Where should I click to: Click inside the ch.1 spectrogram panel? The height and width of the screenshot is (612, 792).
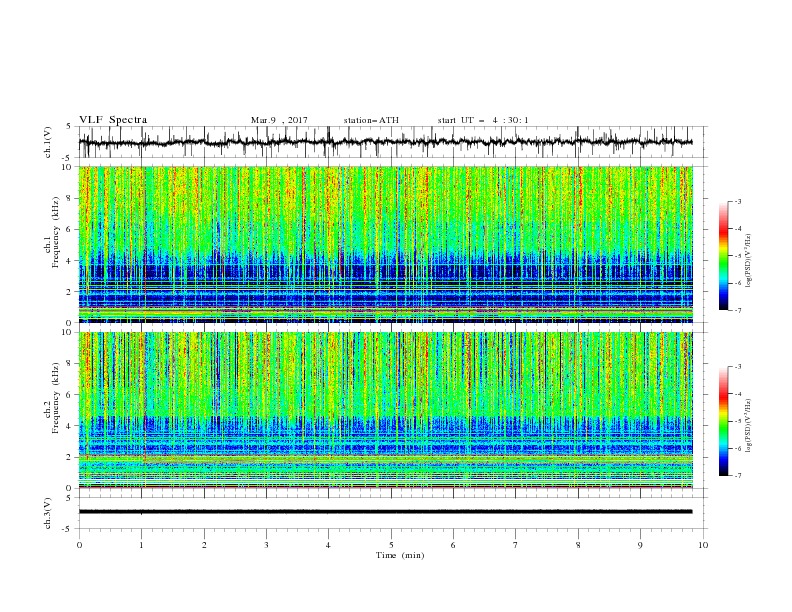386,244
